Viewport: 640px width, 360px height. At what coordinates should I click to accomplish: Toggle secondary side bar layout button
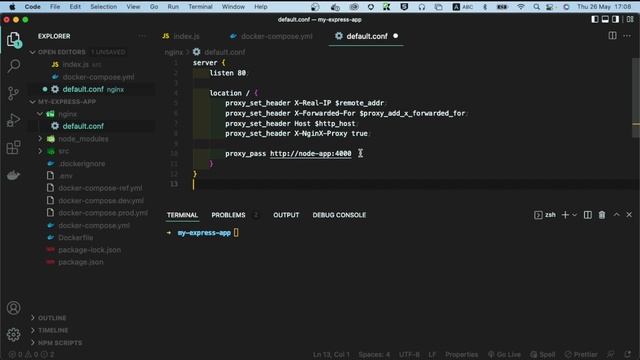[615, 19]
